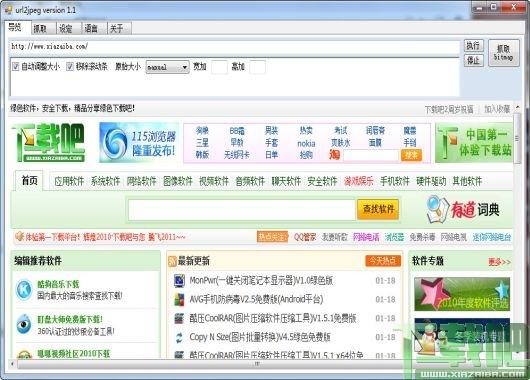The image size is (530, 380).
Task: Click the orange Taobao search button
Action: click(411, 155)
